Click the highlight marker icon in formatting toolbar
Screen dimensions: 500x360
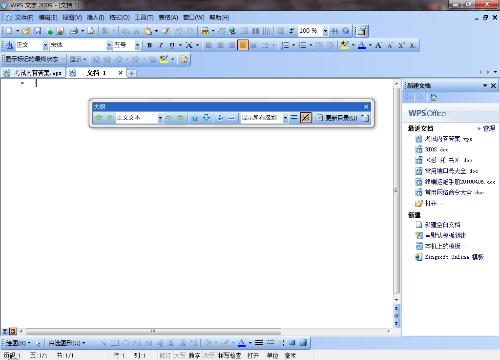click(345, 45)
